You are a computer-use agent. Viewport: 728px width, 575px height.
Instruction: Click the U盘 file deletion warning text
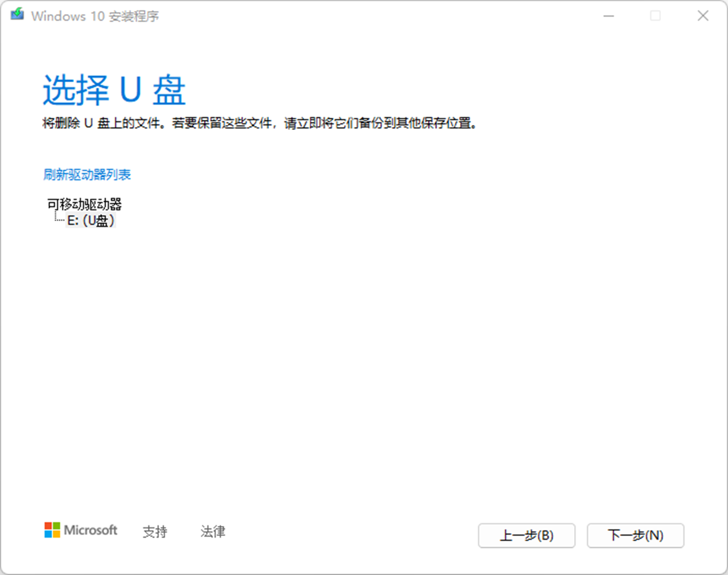click(x=260, y=123)
